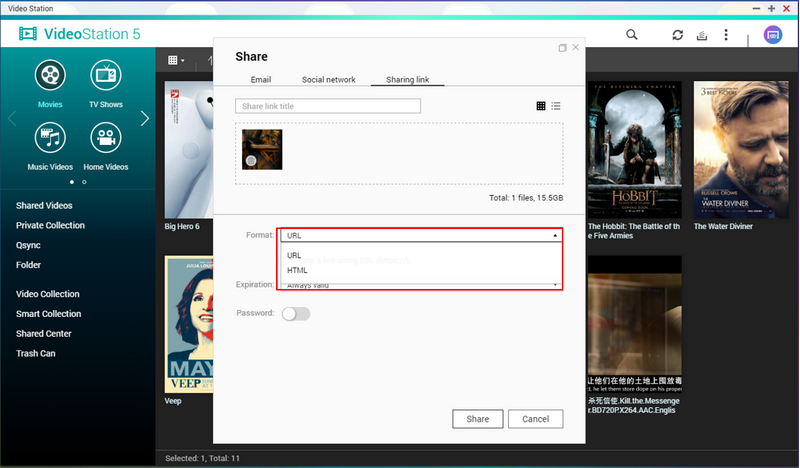800x468 pixels.
Task: Open the multimedia streaming icon
Action: tap(702, 35)
